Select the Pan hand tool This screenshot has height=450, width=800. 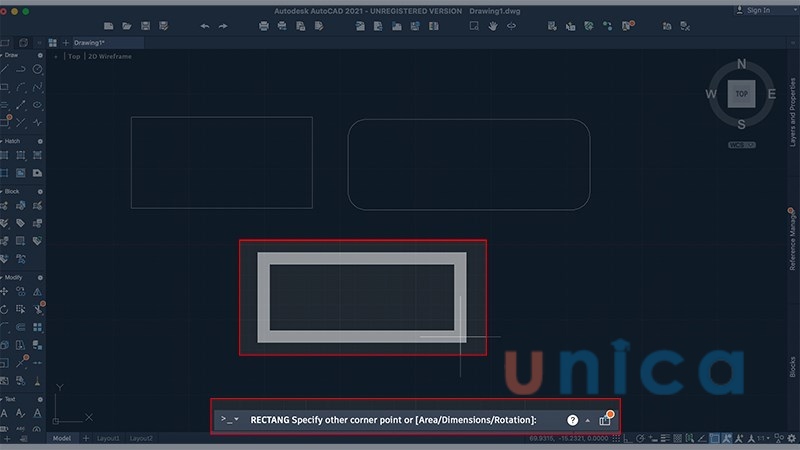pyautogui.click(x=492, y=26)
